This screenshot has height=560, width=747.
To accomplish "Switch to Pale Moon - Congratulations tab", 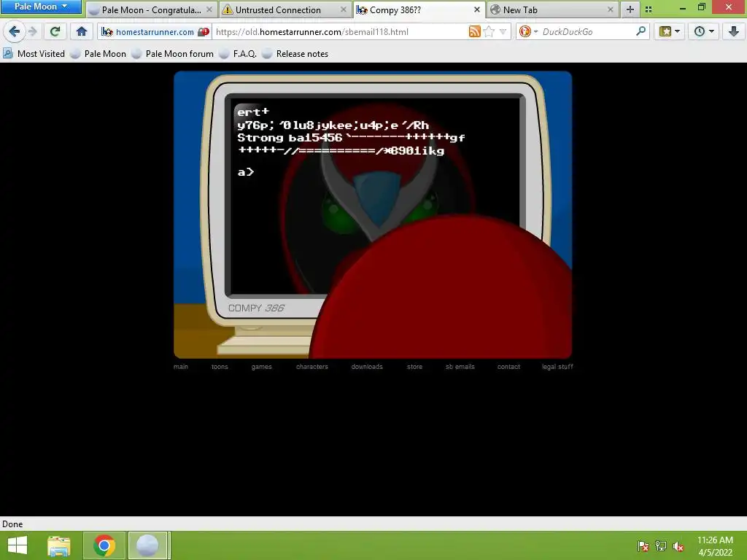I will pos(152,10).
